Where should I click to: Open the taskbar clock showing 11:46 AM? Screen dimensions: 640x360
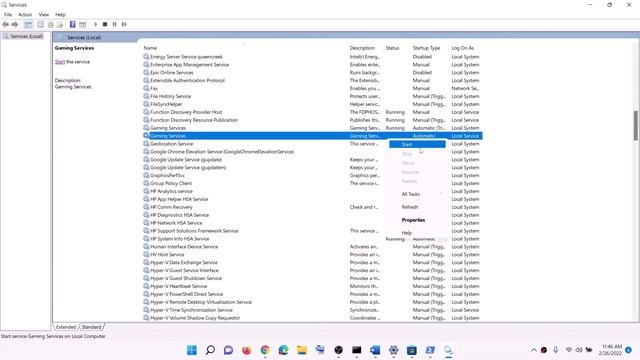point(611,350)
